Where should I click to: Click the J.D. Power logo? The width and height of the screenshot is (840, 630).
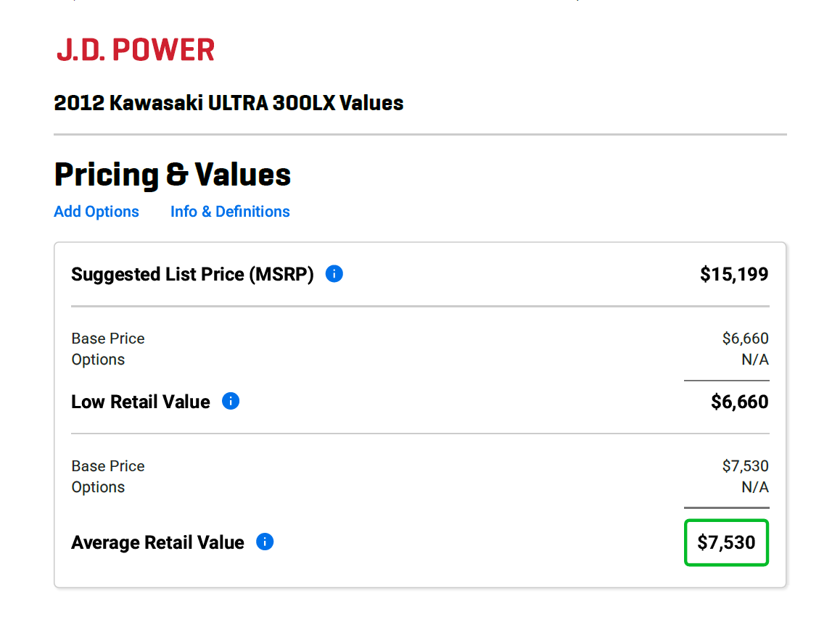[x=136, y=50]
